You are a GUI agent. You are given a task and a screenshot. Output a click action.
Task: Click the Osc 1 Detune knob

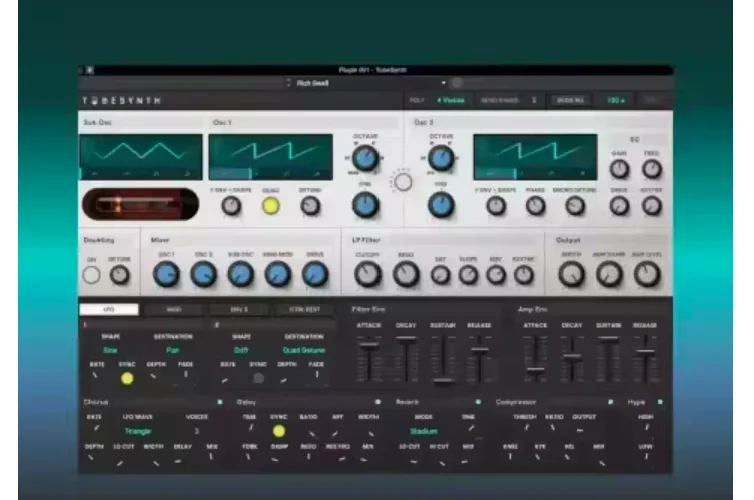coord(310,206)
